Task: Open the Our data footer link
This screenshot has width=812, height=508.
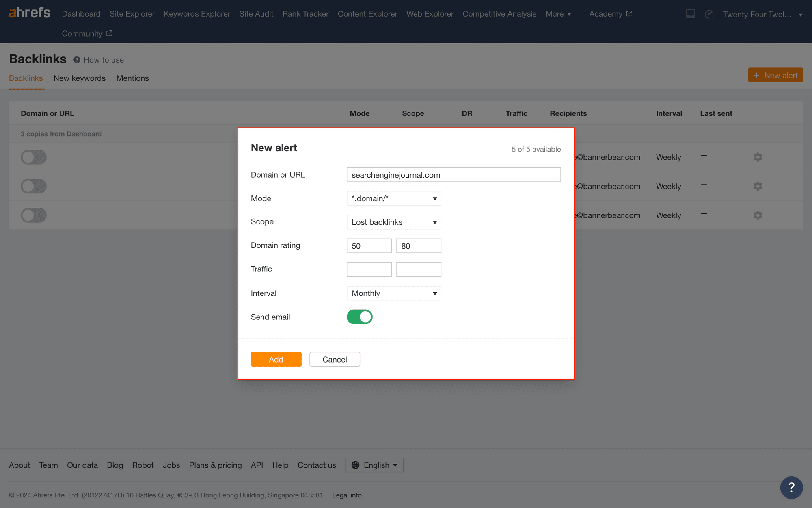Action: click(82, 465)
